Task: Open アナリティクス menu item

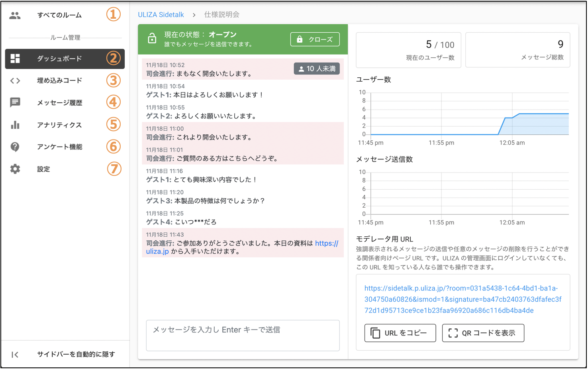Action: [65, 125]
